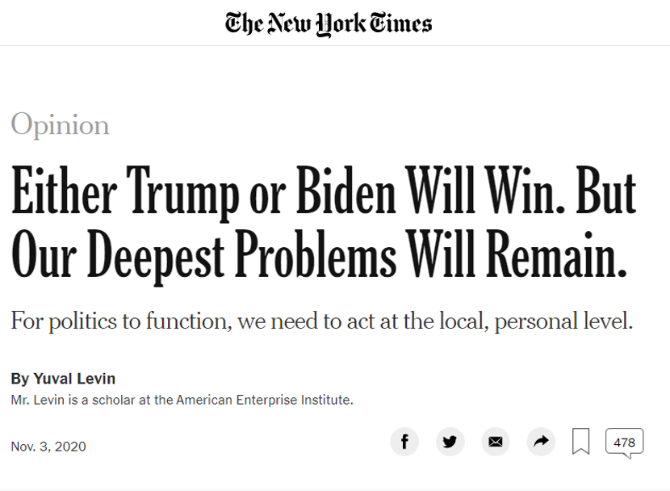Click "Mr. Levin" at the bio's start
The height and width of the screenshot is (491, 670).
[34, 400]
